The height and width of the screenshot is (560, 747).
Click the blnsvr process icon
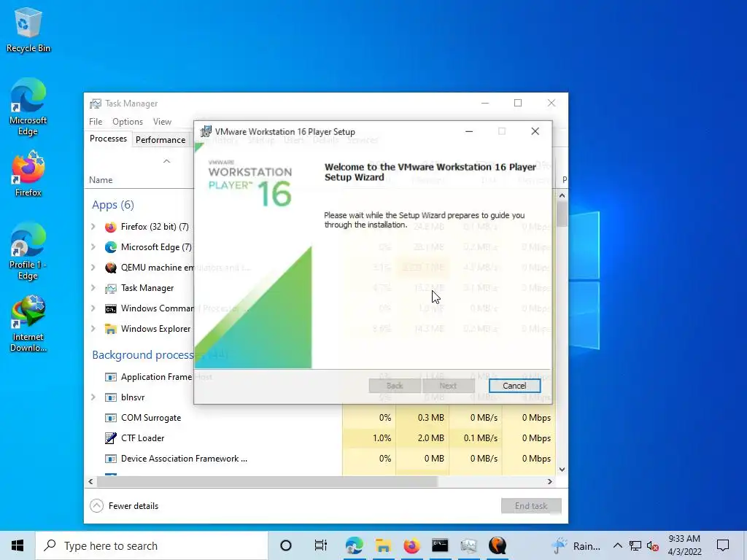pyautogui.click(x=111, y=397)
